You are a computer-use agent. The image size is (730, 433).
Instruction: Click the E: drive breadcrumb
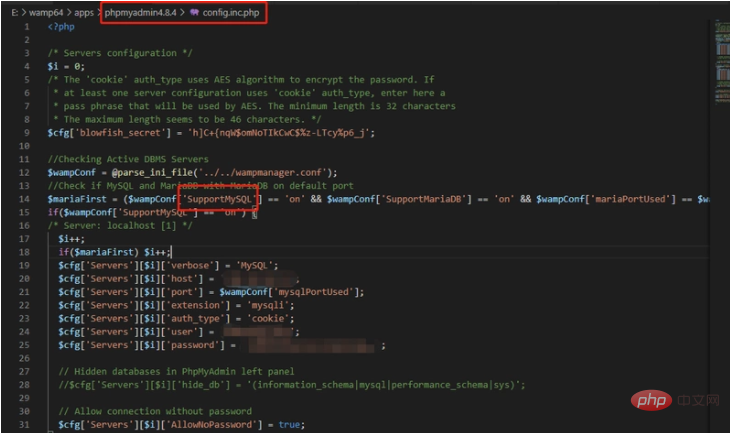point(15,13)
